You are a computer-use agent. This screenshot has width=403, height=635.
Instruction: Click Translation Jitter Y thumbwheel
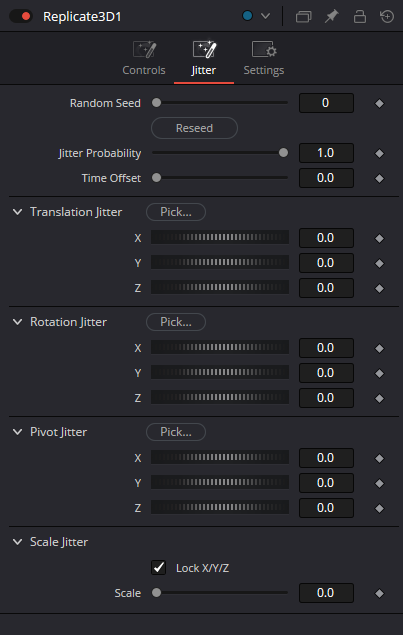tap(220, 262)
